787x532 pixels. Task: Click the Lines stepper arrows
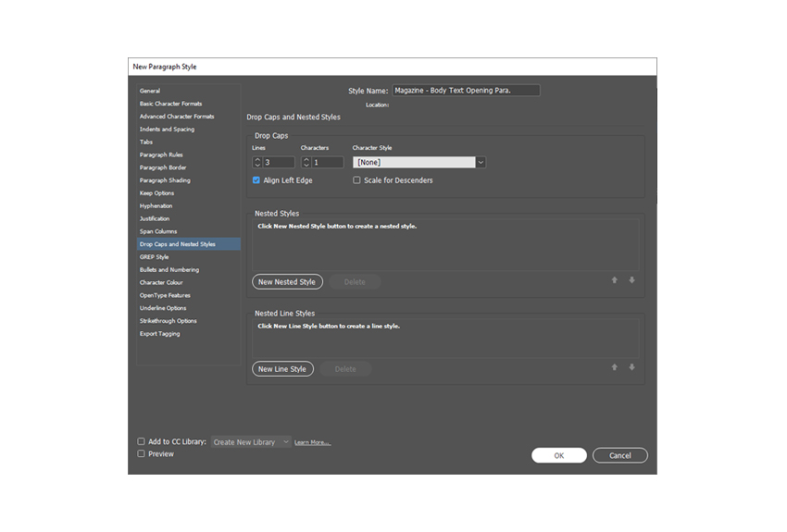(x=257, y=163)
